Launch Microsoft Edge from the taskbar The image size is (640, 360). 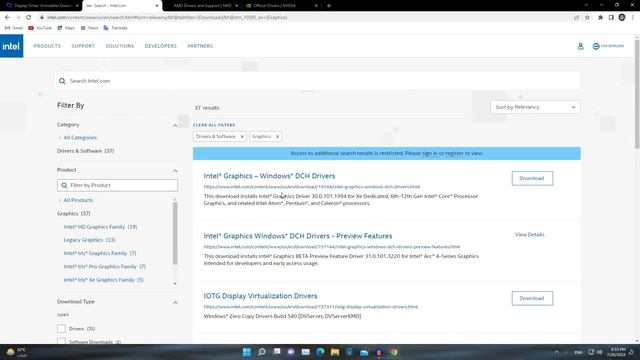pos(320,352)
